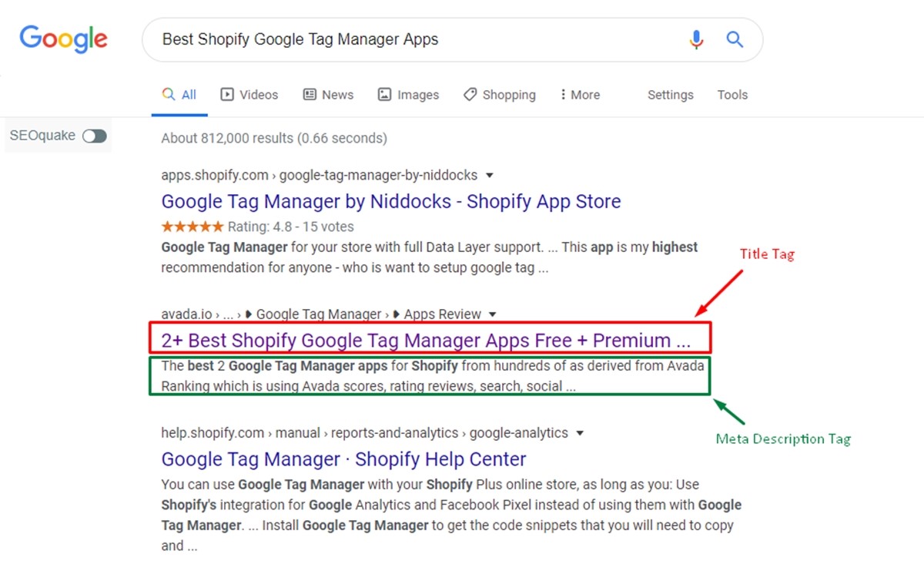The image size is (924, 571).
Task: Click the Videos play icon
Action: click(227, 95)
